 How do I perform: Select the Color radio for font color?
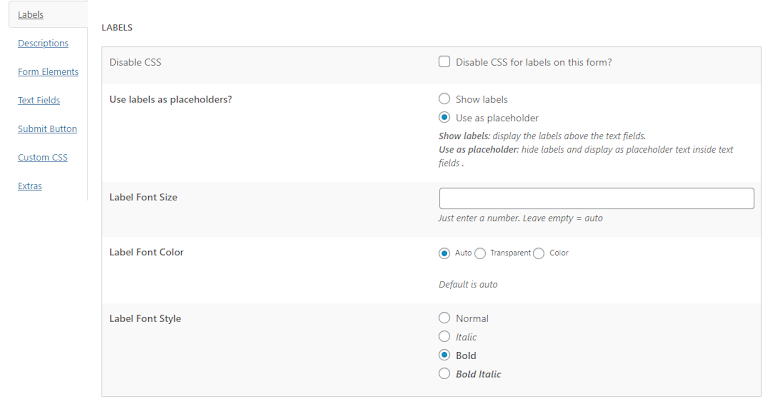540,253
